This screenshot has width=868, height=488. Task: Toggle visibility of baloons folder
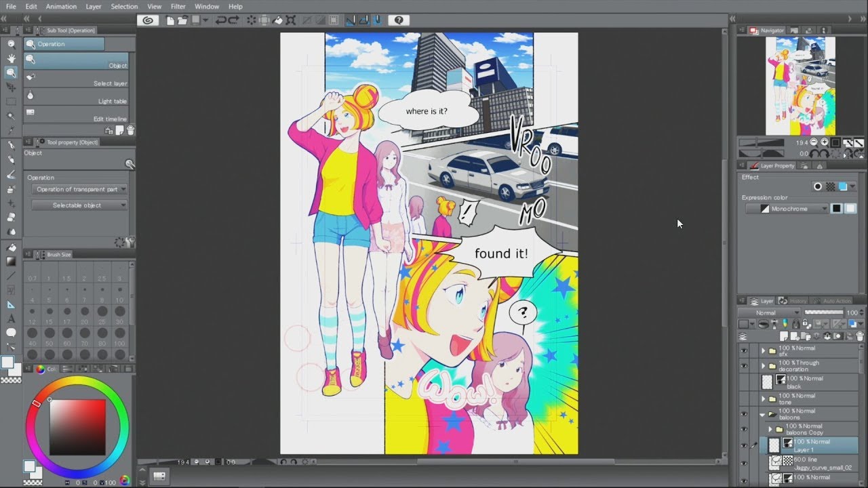click(x=744, y=413)
